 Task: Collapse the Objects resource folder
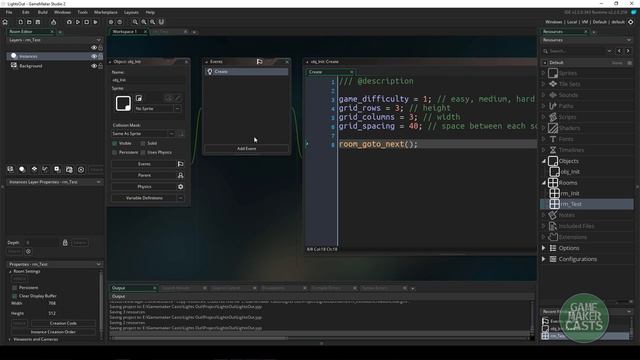click(x=544, y=161)
